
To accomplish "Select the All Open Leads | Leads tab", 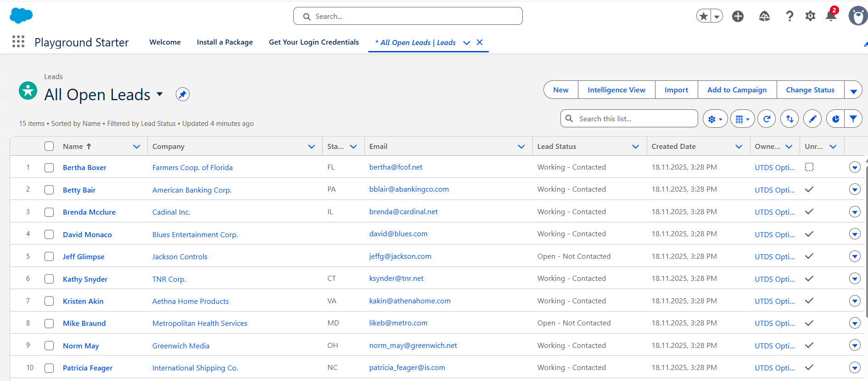I will [415, 43].
